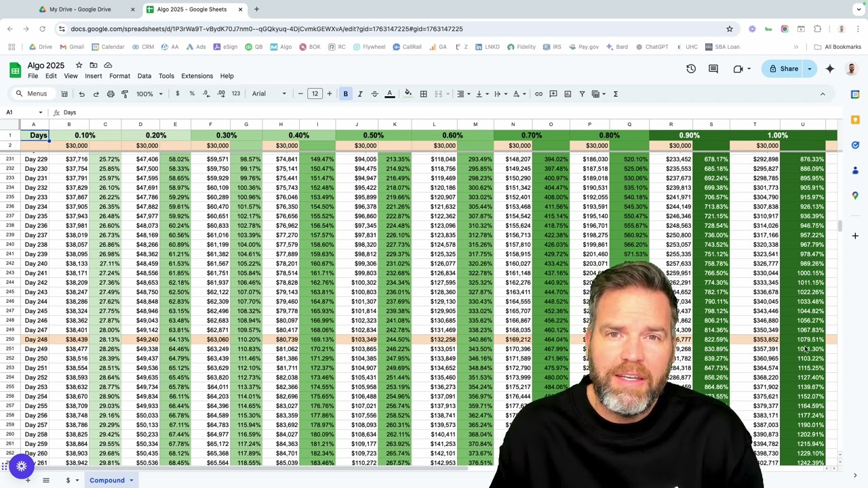This screenshot has height=488, width=868.
Task: Open the Data menu
Action: point(144,76)
